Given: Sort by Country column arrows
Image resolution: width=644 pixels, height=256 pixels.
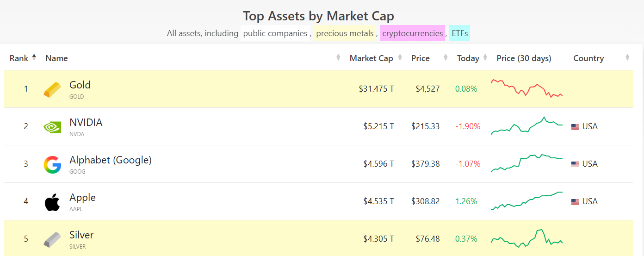Looking at the screenshot, I should 627,57.
